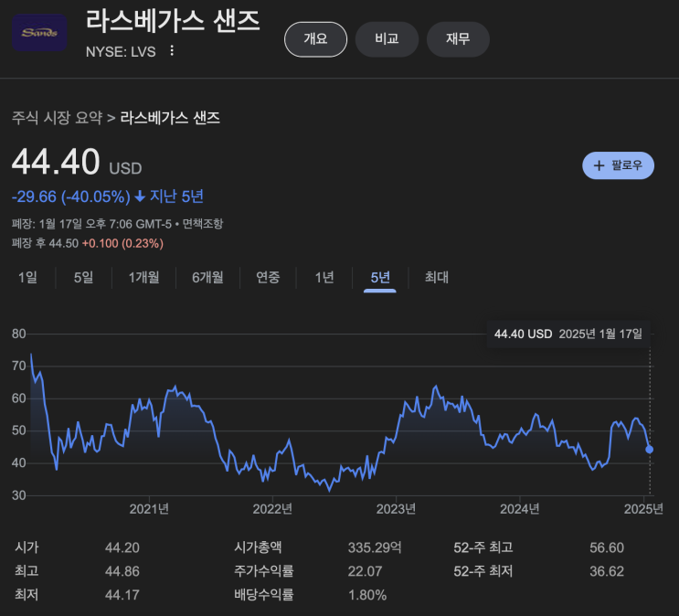Click the current price 44.40
Image resolution: width=679 pixels, height=616 pixels.
click(56, 162)
